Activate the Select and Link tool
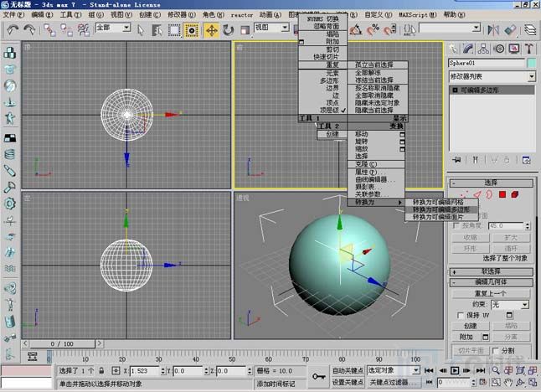541x392 pixels. click(49, 30)
